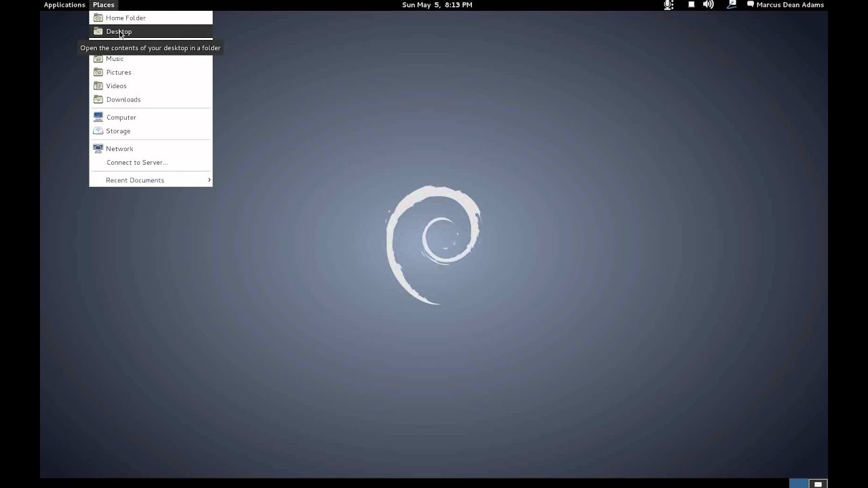Switch to the second workspace thumbnail
The height and width of the screenshot is (488, 868).
click(x=818, y=483)
